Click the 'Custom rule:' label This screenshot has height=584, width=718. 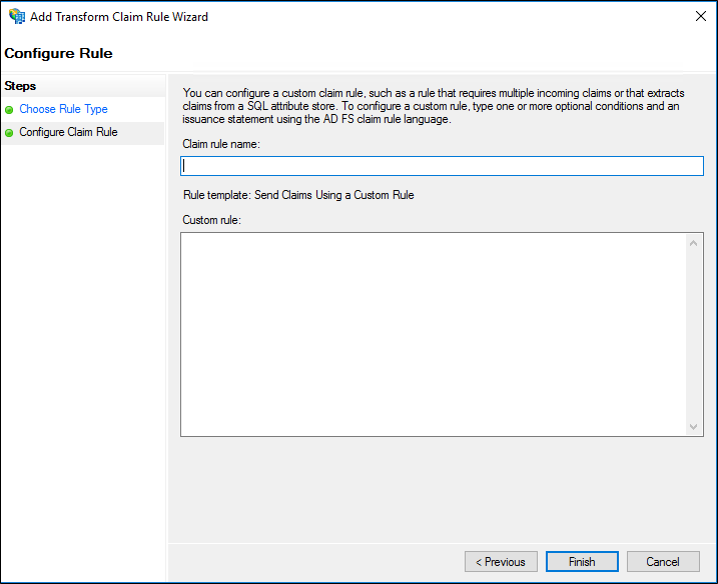pyautogui.click(x=212, y=219)
